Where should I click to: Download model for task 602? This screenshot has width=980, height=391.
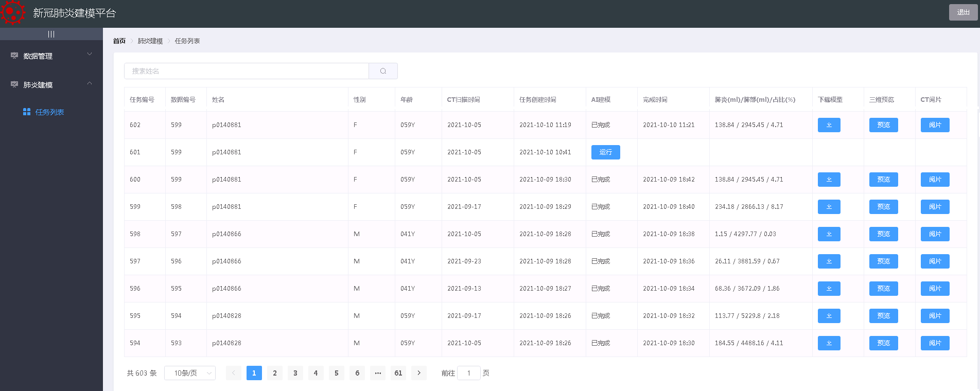pyautogui.click(x=829, y=125)
